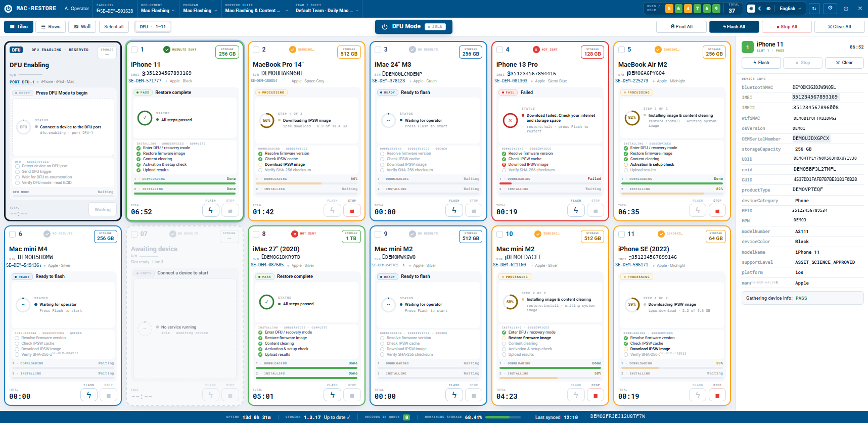Open settings gear in top bar
Viewport: 868px width, 423px height.
tap(830, 9)
